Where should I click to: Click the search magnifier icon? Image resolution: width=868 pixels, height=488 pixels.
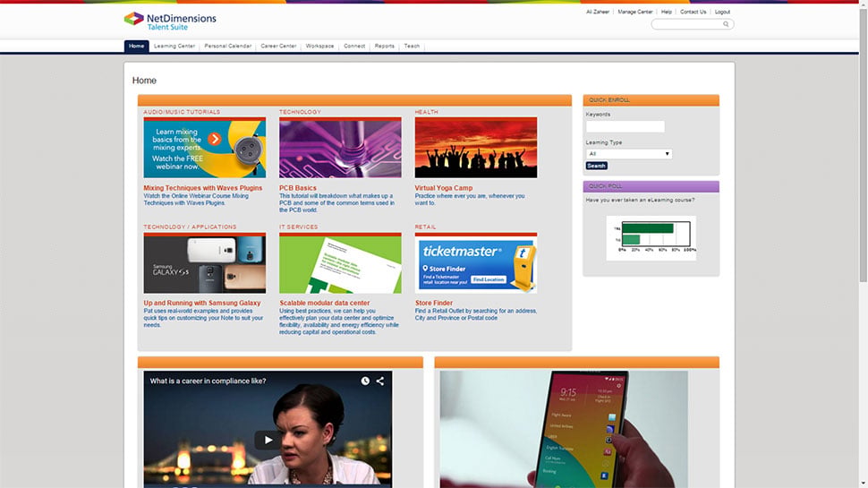(726, 24)
